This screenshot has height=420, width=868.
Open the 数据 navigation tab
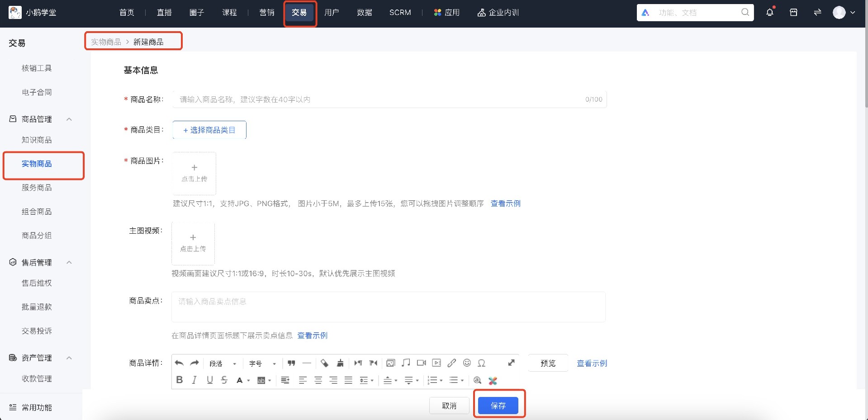pyautogui.click(x=364, y=13)
